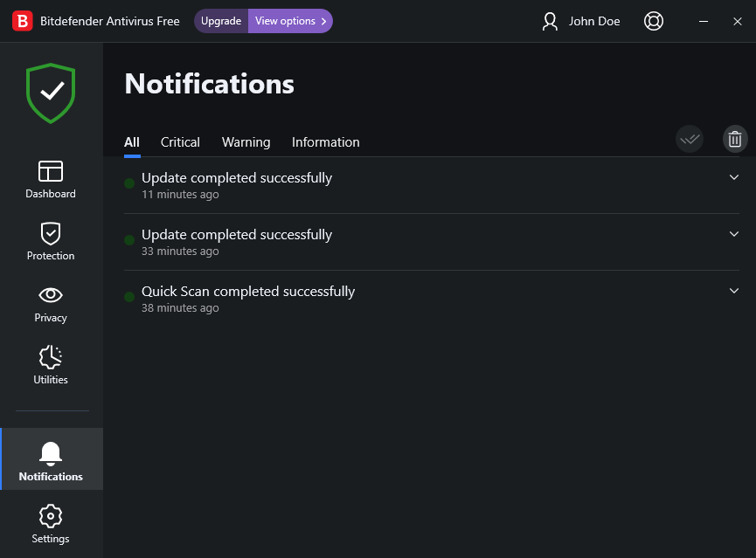Expand the Quick Scan completed notification

click(x=733, y=291)
